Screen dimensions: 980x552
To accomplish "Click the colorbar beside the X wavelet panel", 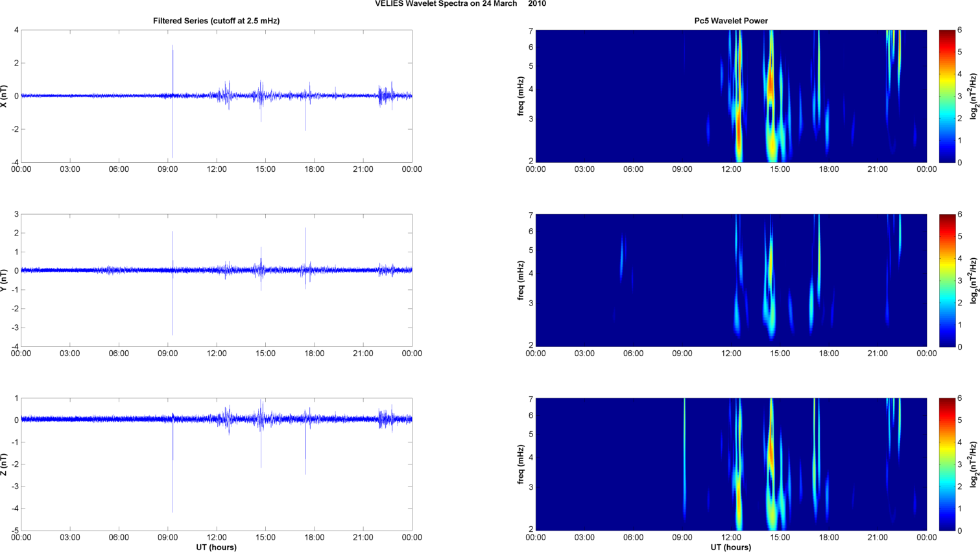I will pyautogui.click(x=947, y=96).
